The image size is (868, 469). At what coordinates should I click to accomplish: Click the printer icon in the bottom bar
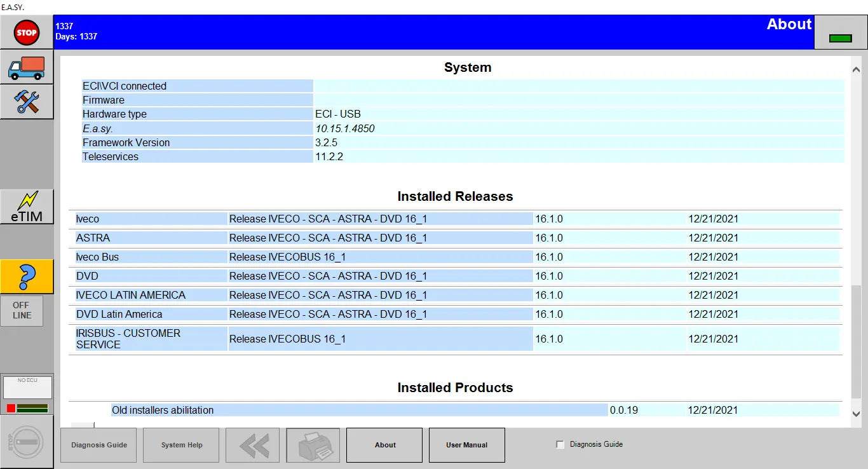313,445
